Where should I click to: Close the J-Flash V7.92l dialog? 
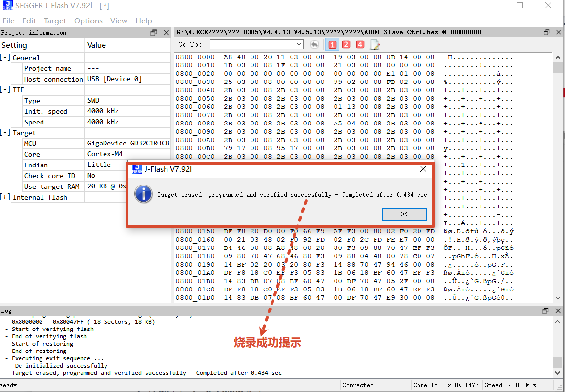pos(423,169)
